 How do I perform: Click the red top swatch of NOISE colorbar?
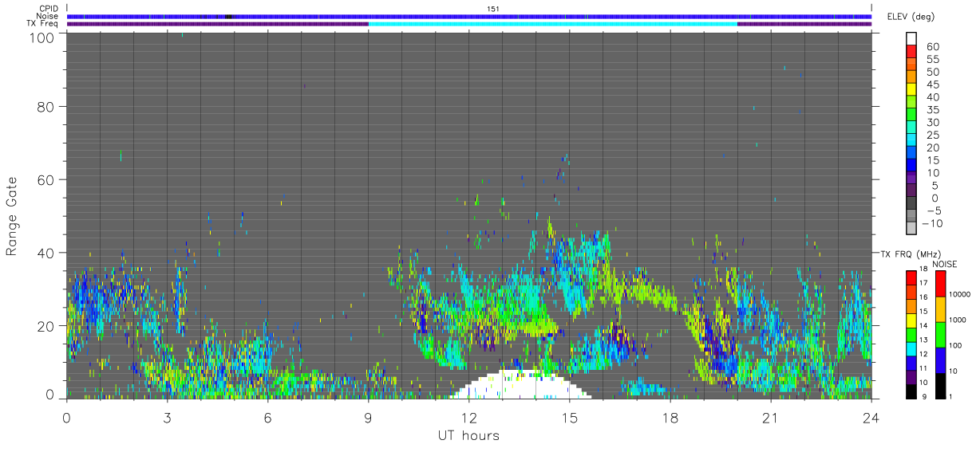click(x=941, y=283)
